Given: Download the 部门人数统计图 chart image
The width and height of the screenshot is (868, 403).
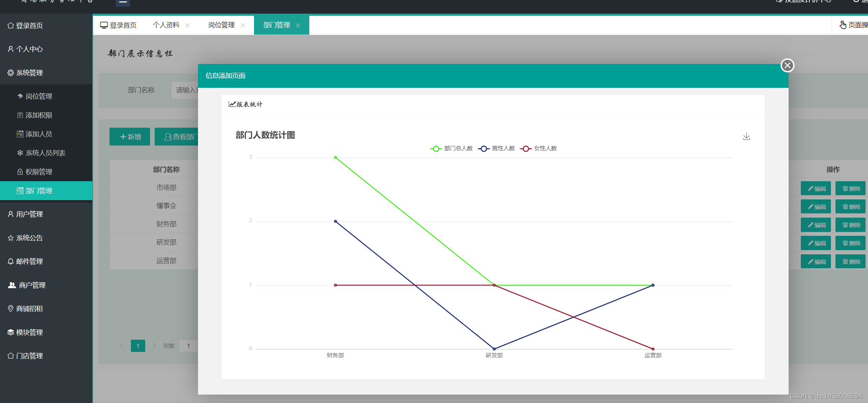Looking at the screenshot, I should [x=746, y=136].
